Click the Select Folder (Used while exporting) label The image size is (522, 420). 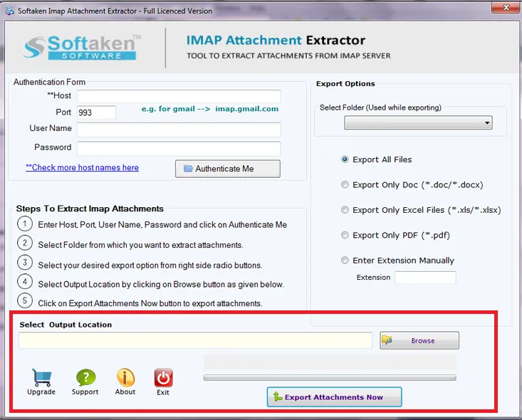click(x=380, y=107)
